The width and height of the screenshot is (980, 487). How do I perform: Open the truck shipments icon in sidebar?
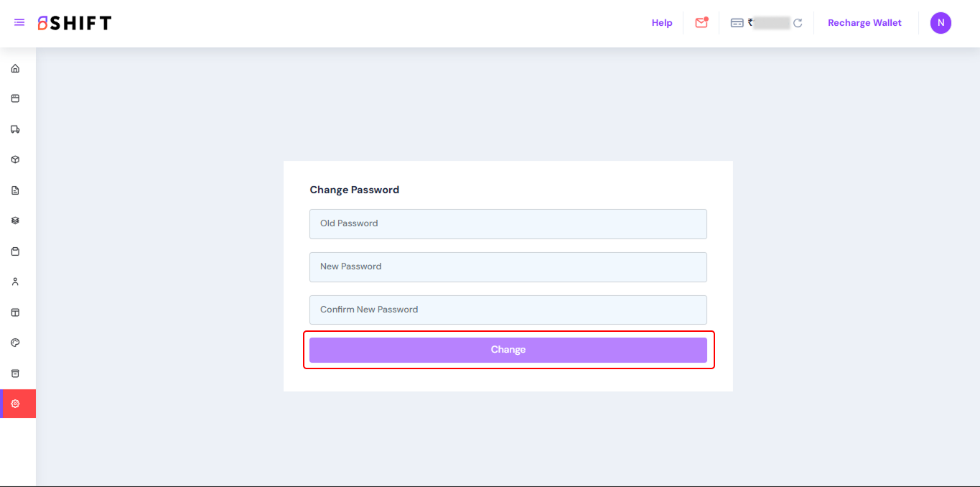click(15, 129)
